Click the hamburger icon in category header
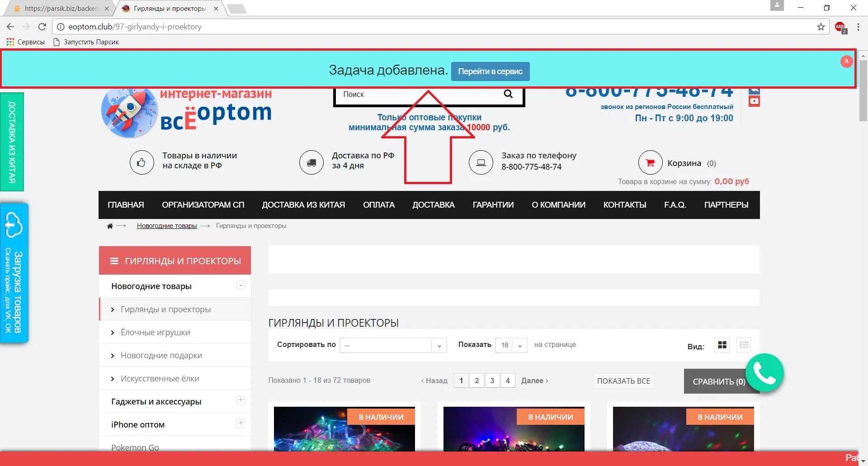868x466 pixels. point(114,261)
